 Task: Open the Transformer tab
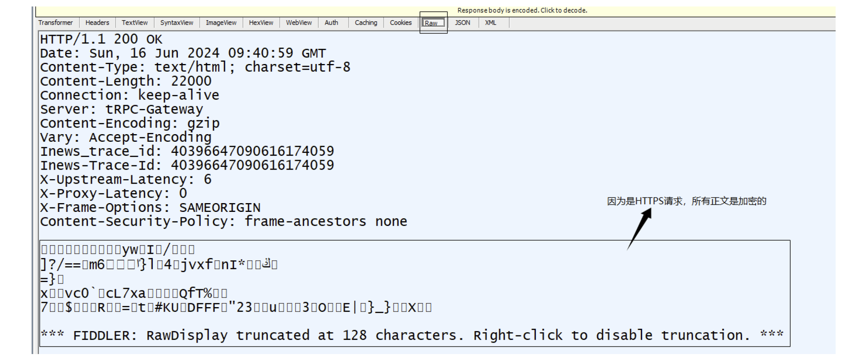pos(56,22)
